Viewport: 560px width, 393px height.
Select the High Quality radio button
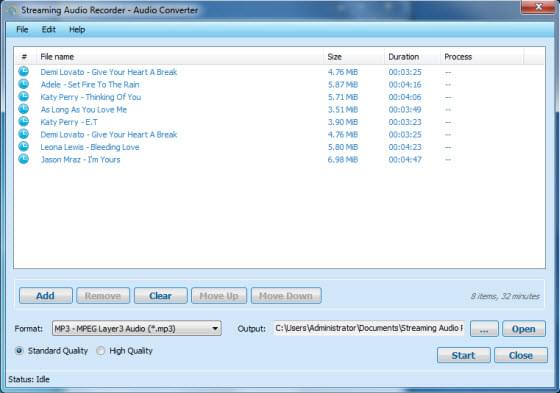click(x=101, y=351)
